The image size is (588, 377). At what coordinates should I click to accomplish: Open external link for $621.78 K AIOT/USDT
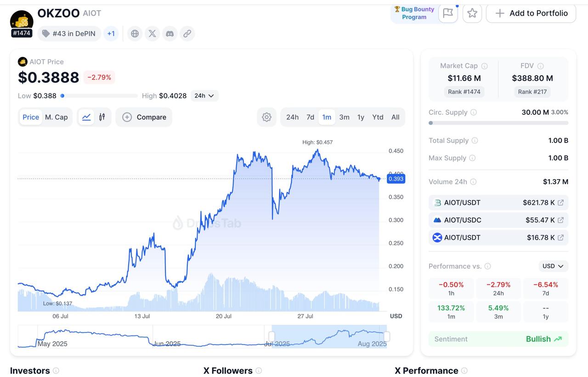560,203
